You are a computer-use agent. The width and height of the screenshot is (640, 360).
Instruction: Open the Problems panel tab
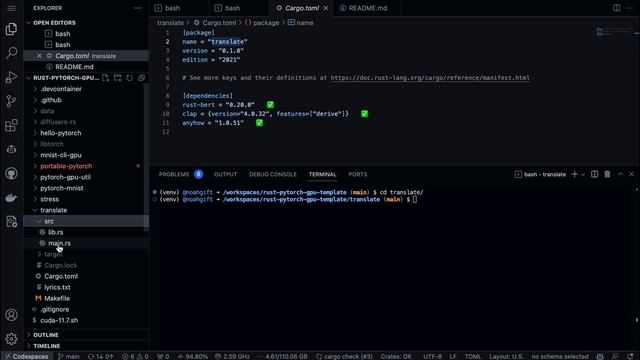tap(174, 174)
